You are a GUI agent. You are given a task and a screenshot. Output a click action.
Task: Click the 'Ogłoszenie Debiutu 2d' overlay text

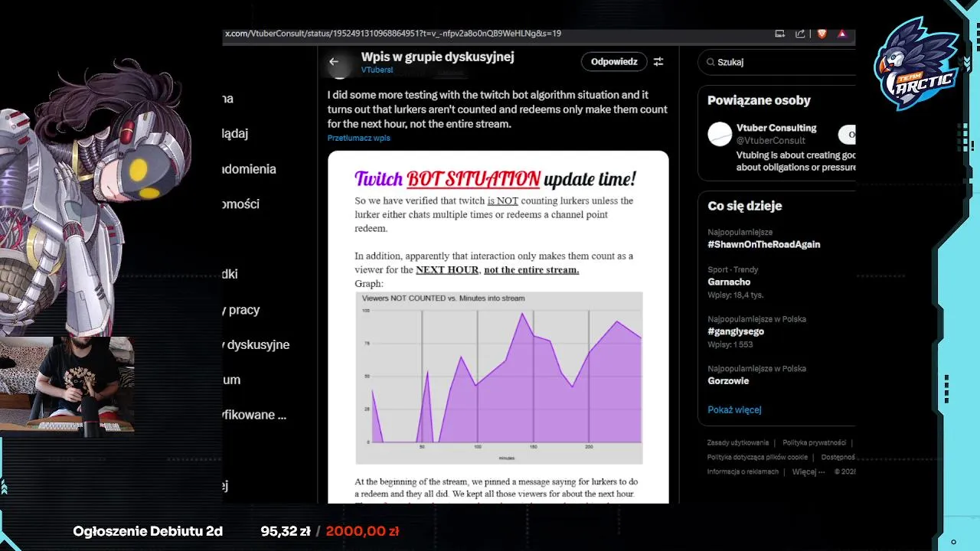(148, 531)
